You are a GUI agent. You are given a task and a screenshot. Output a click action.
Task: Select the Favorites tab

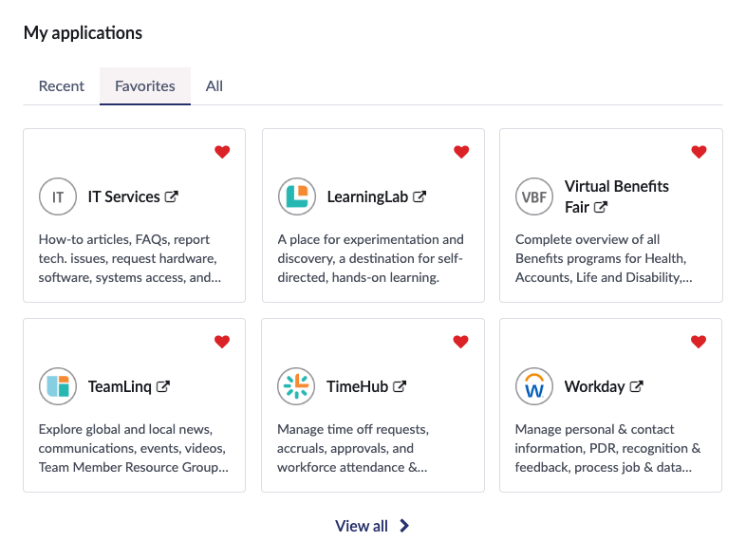pos(145,86)
